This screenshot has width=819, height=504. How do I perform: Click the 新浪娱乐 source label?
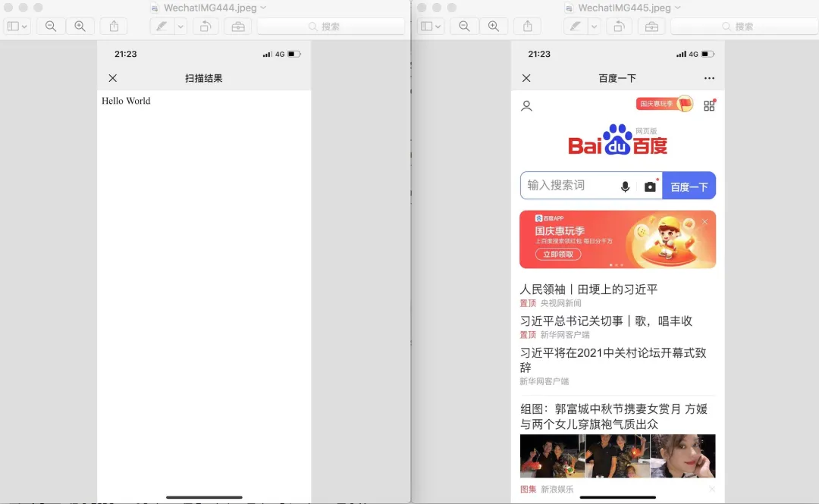[x=557, y=490]
